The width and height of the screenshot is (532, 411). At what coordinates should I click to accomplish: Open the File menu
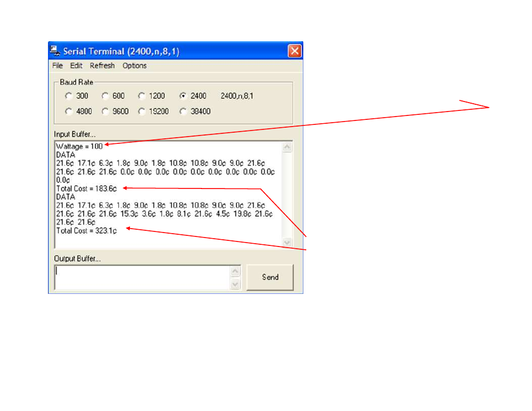[57, 65]
